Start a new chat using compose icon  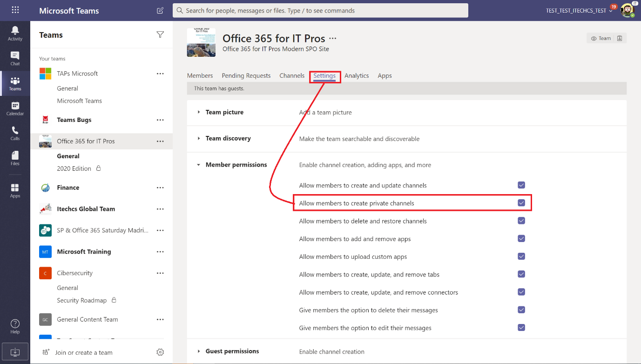coord(160,10)
